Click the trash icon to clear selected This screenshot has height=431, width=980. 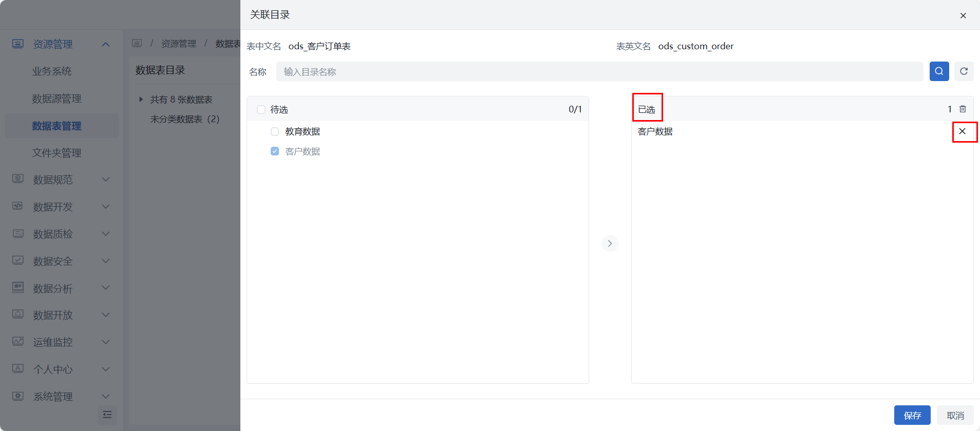point(963,109)
